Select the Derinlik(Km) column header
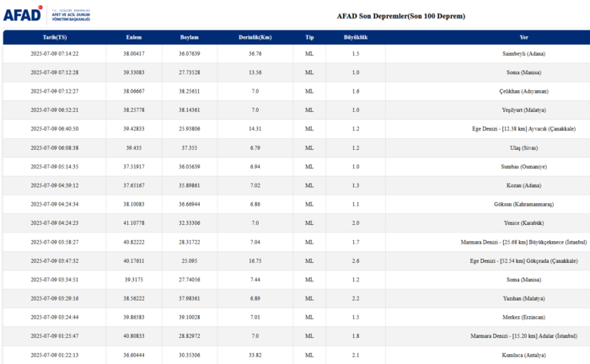The width and height of the screenshot is (590, 364). (x=255, y=38)
